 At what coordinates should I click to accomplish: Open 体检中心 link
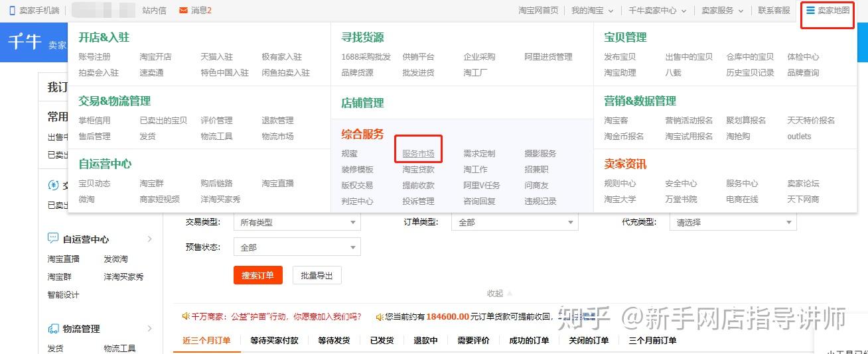[x=803, y=57]
